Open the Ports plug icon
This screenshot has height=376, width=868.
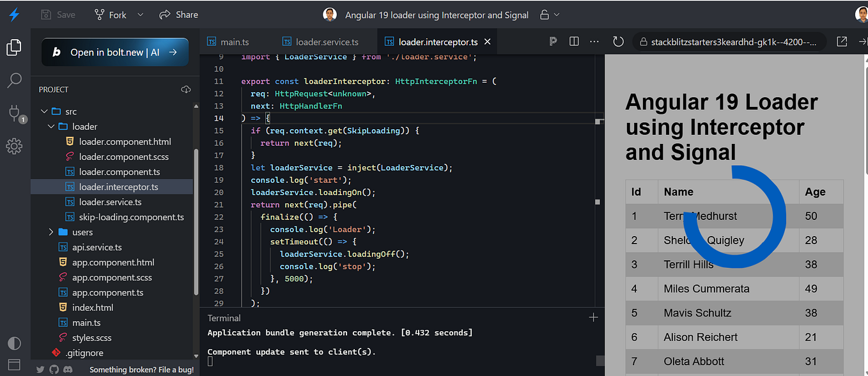pos(14,113)
